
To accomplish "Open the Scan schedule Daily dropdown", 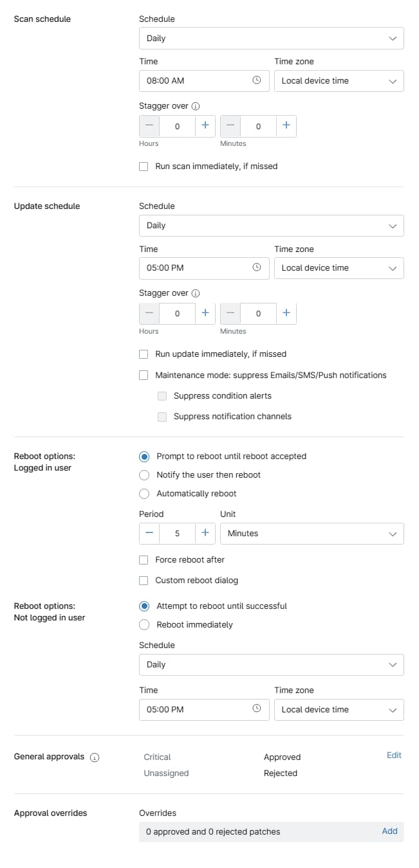I will click(x=271, y=39).
